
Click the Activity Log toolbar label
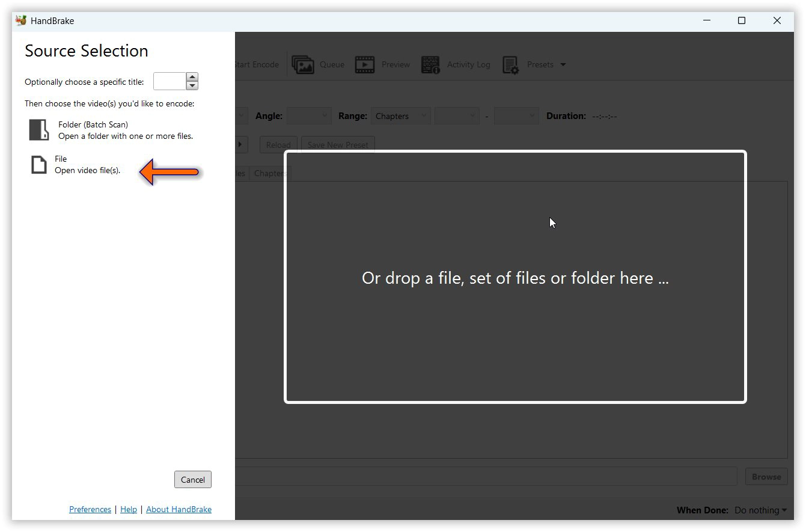point(468,64)
